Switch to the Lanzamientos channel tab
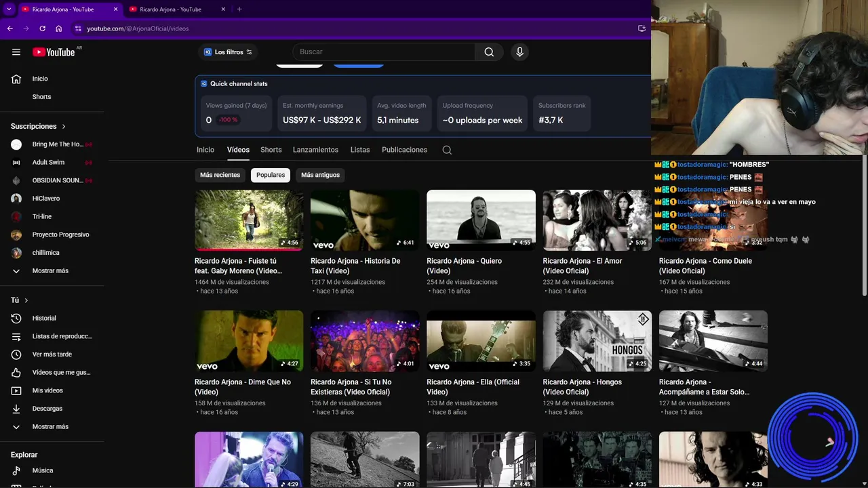The height and width of the screenshot is (488, 868). click(315, 150)
